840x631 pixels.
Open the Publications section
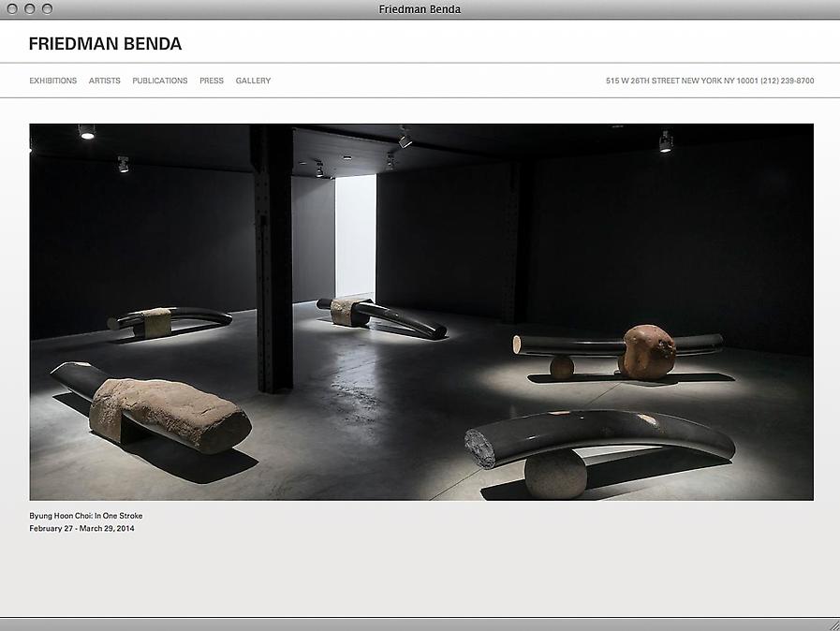(159, 81)
